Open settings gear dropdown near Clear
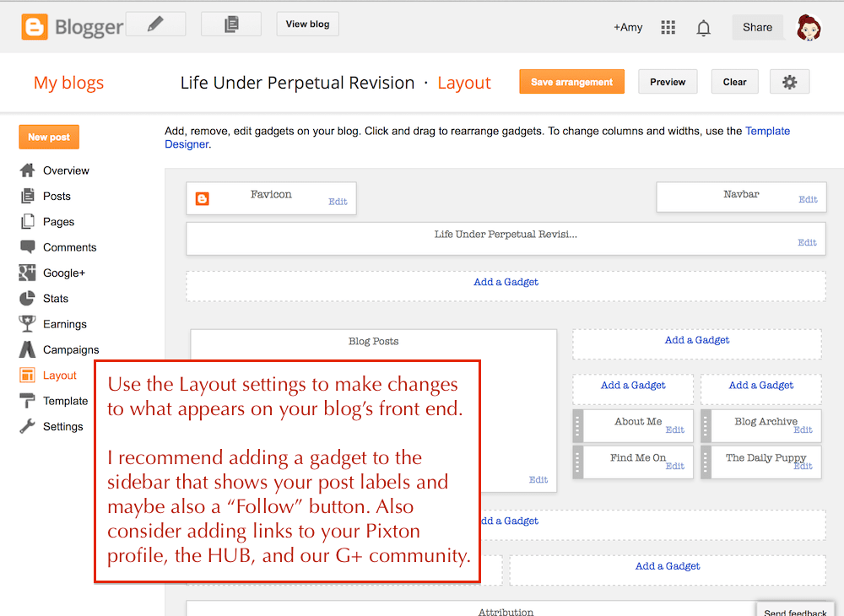The image size is (844, 616). coord(790,82)
